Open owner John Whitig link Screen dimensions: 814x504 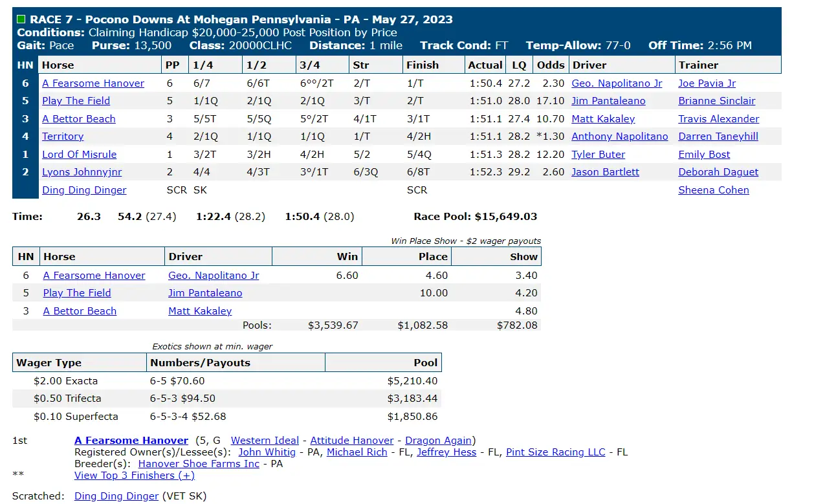[267, 452]
